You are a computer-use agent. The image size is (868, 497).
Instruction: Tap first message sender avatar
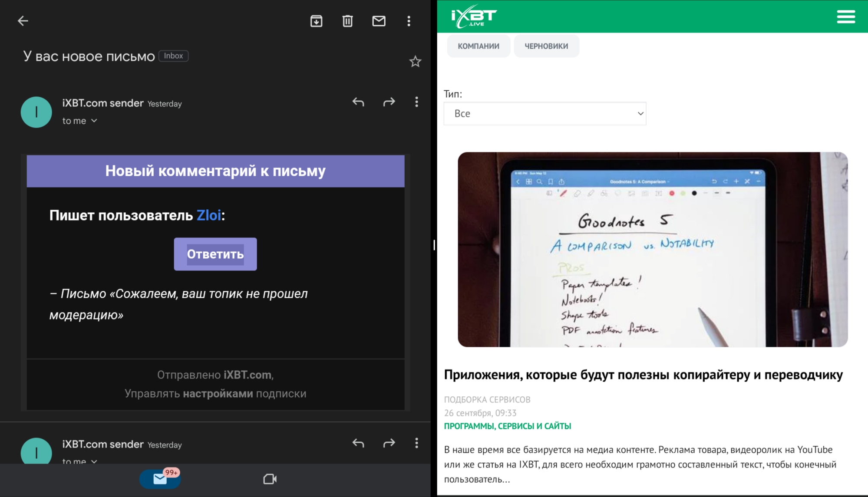[36, 112]
